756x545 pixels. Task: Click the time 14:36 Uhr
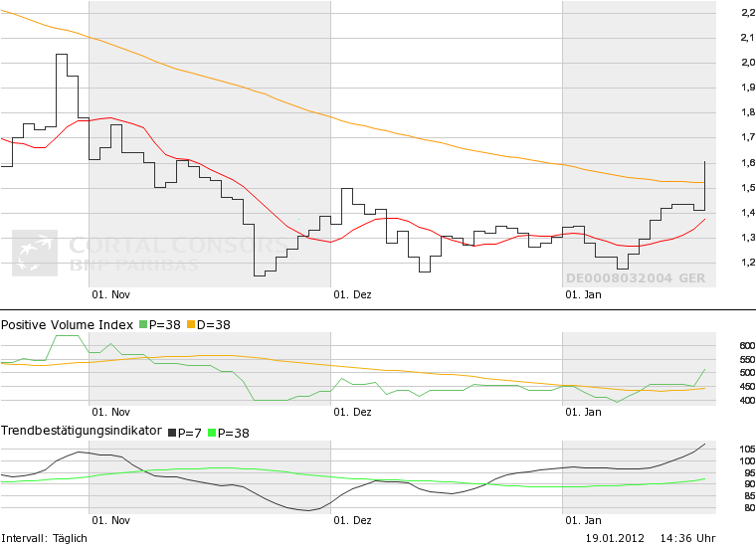point(688,538)
